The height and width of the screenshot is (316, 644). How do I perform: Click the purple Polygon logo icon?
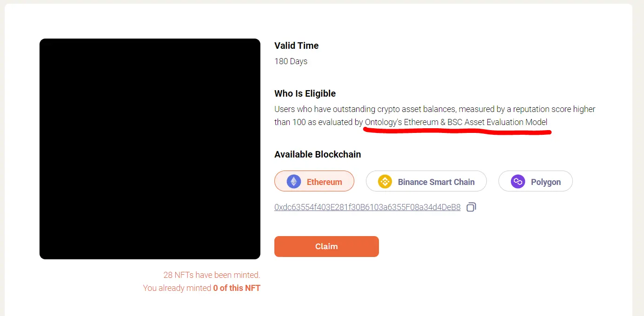518,181
